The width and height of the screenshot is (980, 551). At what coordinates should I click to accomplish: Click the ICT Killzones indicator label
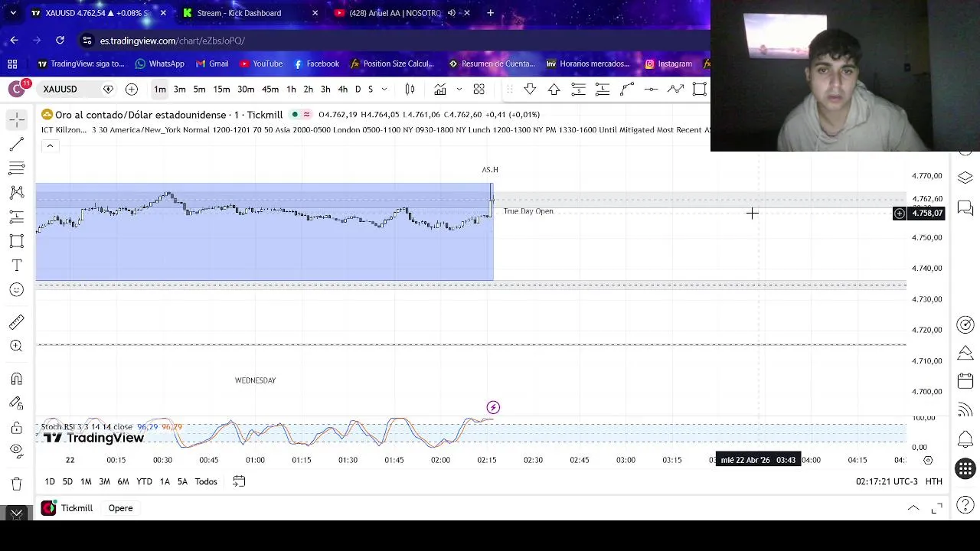(x=64, y=130)
